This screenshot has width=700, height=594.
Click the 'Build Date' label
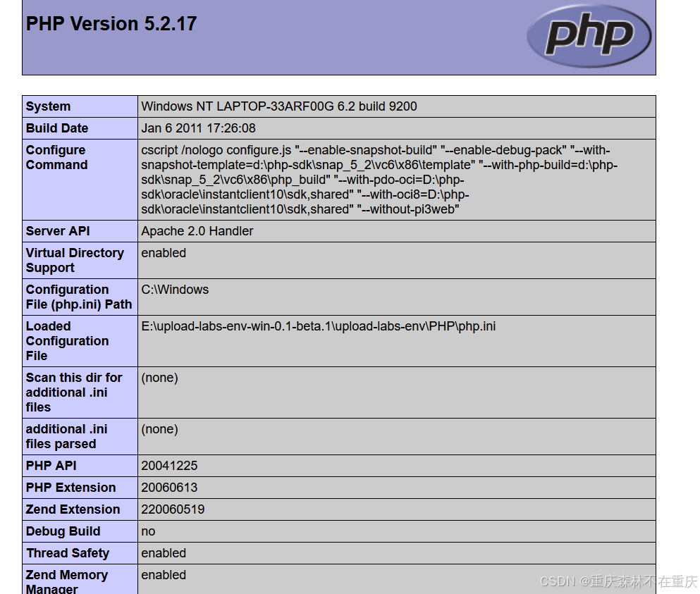(57, 128)
